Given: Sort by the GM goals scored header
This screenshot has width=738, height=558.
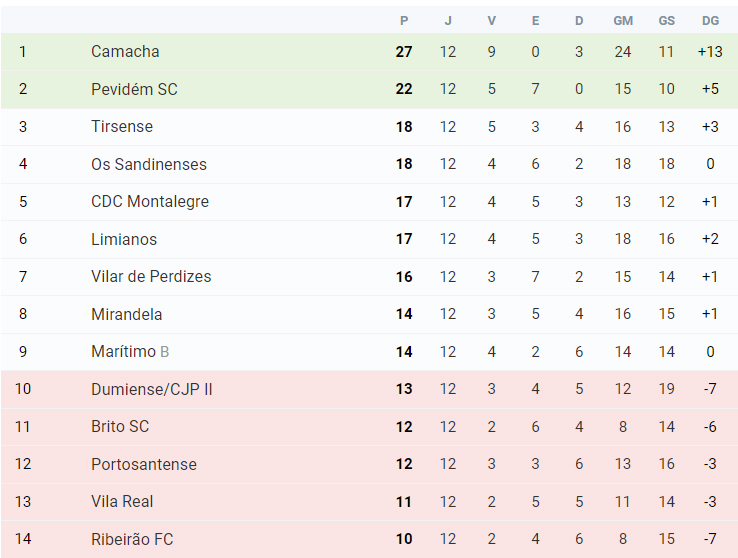Looking at the screenshot, I should tap(623, 21).
